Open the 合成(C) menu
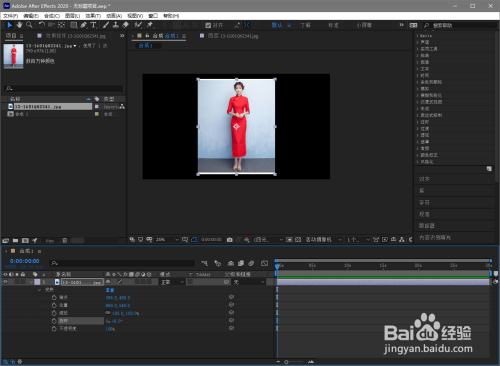This screenshot has width=500, height=366. [52, 16]
